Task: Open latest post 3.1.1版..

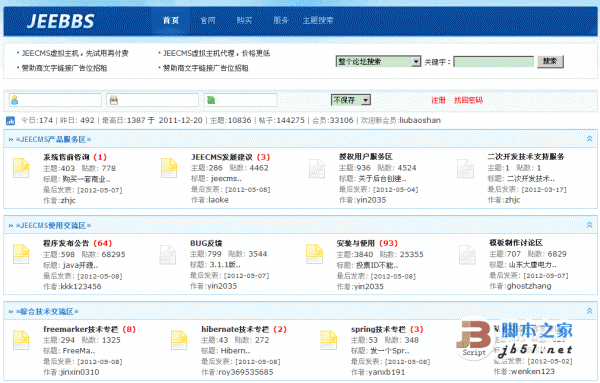Action: [225, 265]
